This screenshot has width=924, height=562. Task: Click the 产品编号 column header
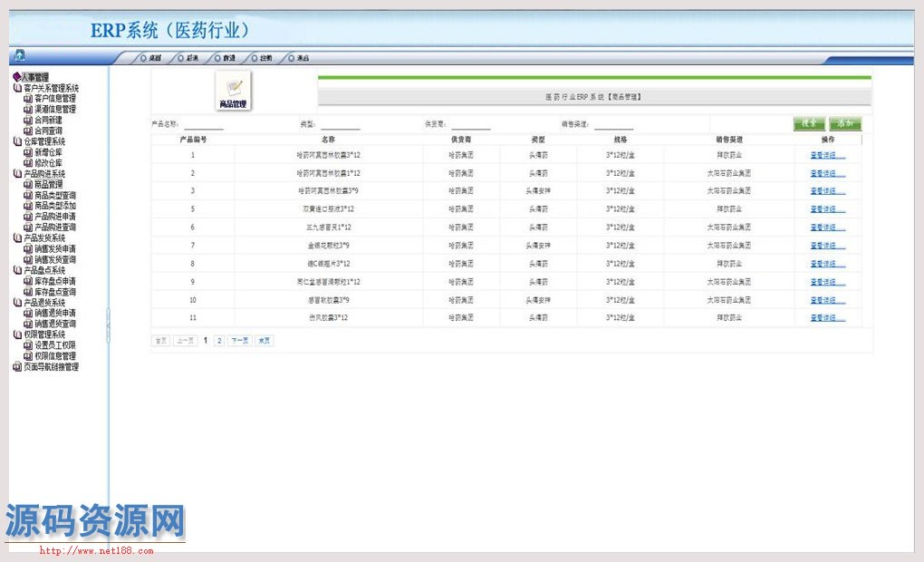click(193, 140)
